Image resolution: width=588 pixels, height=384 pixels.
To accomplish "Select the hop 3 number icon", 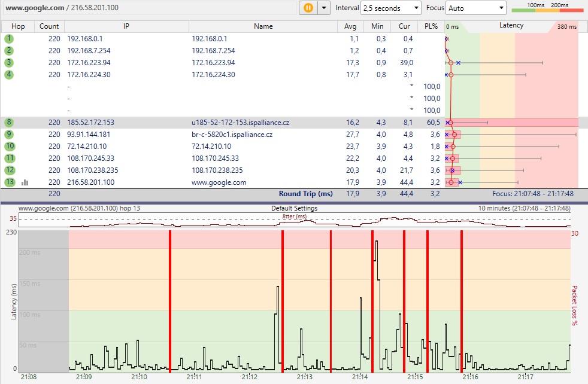I will point(9,63).
